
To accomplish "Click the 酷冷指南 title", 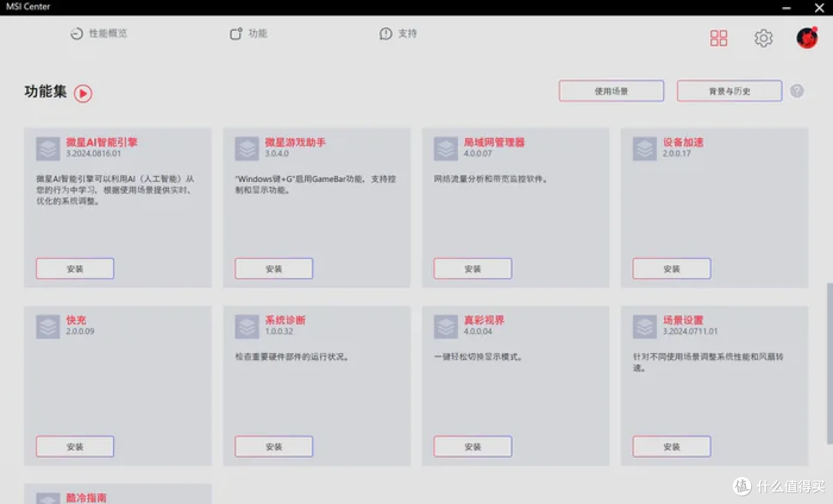I will click(x=86, y=498).
